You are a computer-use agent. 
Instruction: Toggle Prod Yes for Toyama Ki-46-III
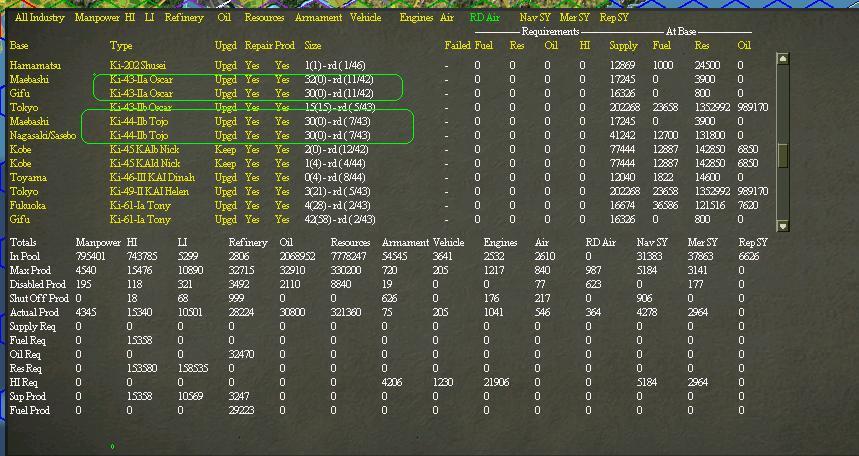(282, 178)
